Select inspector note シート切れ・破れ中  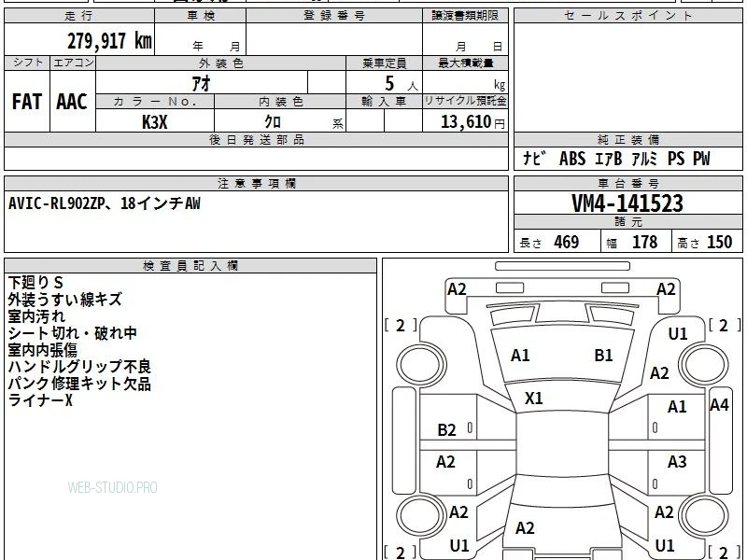pyautogui.click(x=73, y=333)
